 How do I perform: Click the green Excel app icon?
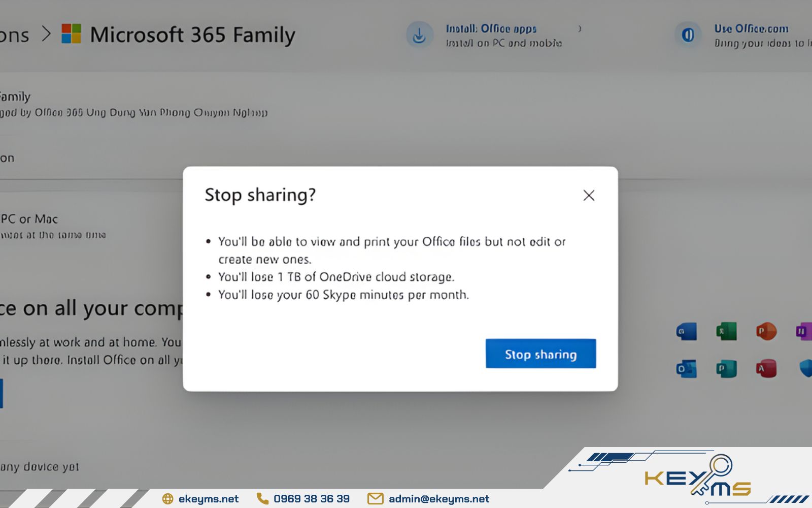pos(726,332)
